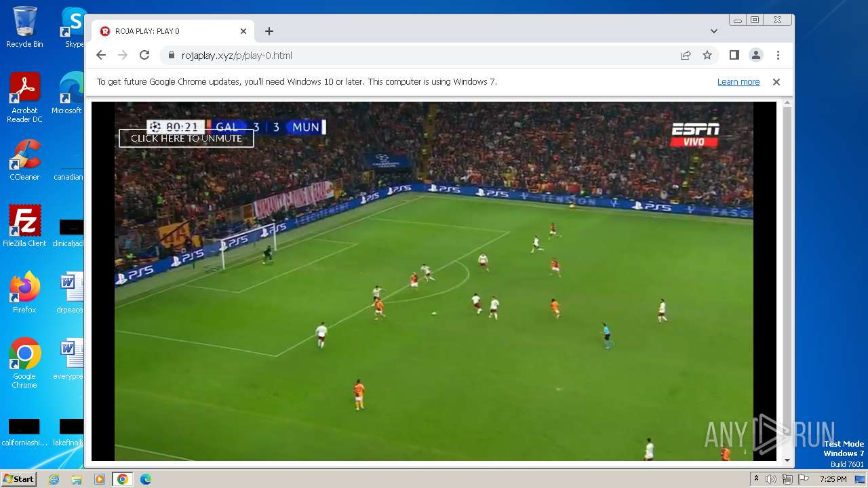Open Microsoft Edge from the taskbar
This screenshot has height=488, width=868.
(x=146, y=479)
